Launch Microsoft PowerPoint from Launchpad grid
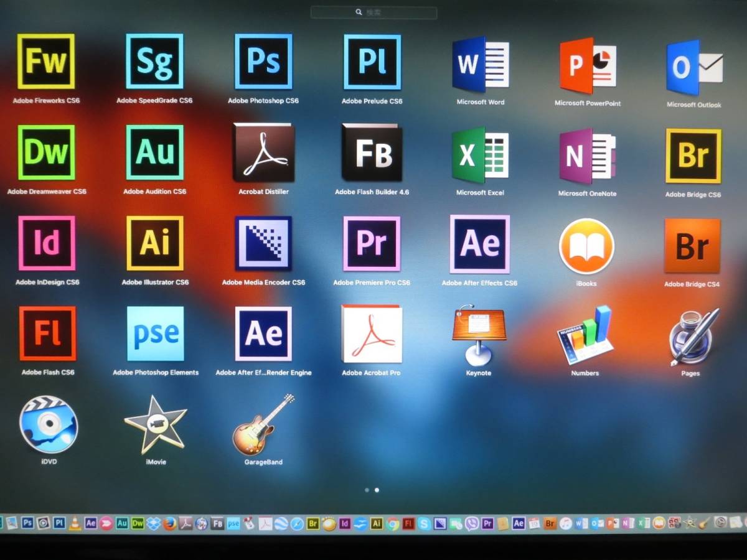This screenshot has width=747, height=560. coord(588,66)
